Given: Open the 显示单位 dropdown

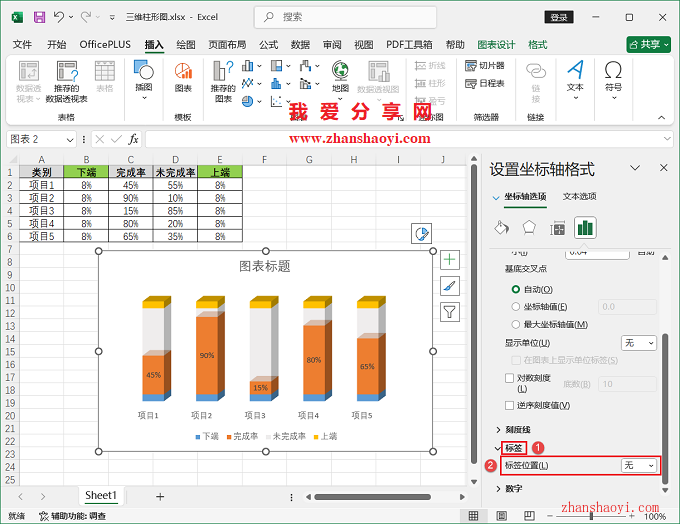Looking at the screenshot, I should pyautogui.click(x=639, y=342).
